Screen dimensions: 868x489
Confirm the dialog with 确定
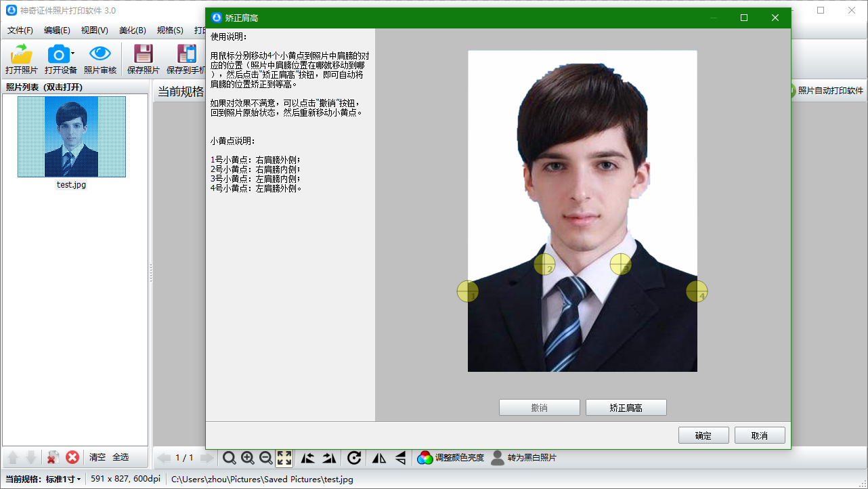click(703, 435)
